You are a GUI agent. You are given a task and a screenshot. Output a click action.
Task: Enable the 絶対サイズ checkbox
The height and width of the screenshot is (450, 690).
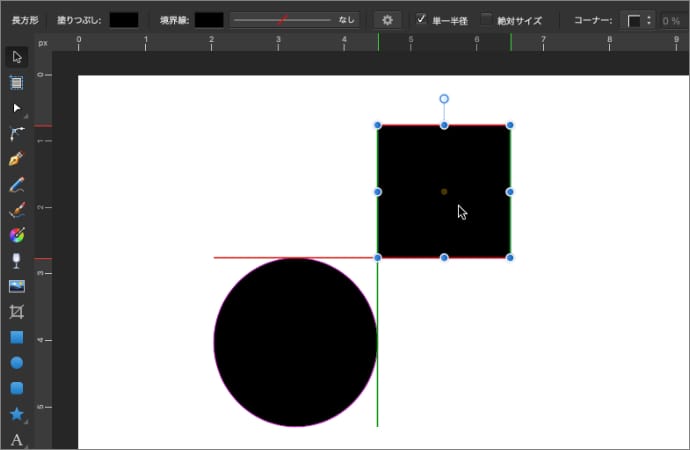tap(486, 19)
